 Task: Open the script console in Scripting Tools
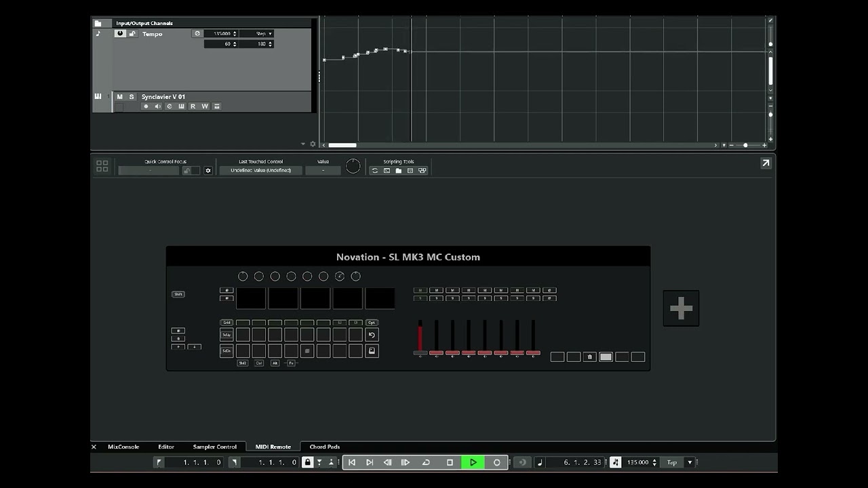click(387, 171)
